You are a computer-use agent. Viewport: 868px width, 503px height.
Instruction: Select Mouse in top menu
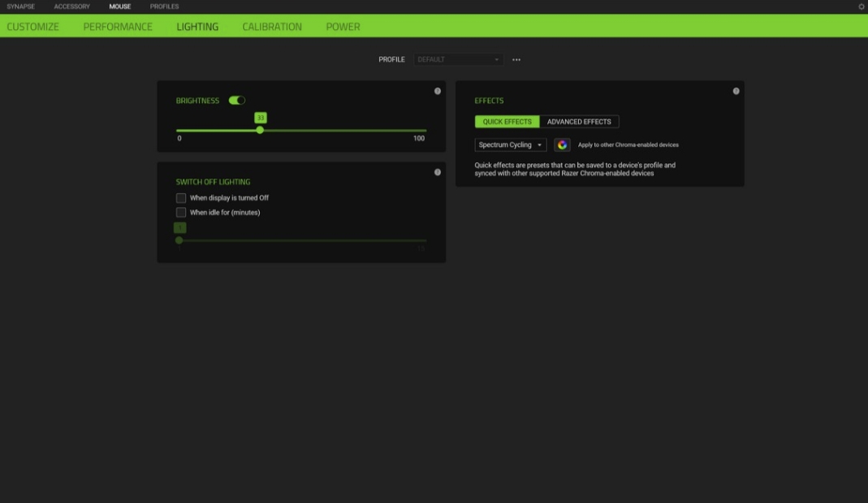tap(120, 6)
